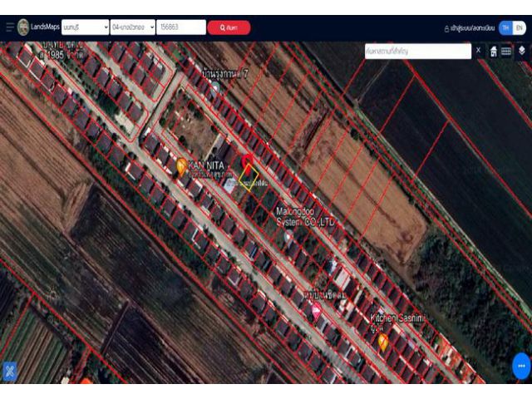Click the pink village marker on map
Viewport: 532px width, 399px height.
tap(316, 312)
